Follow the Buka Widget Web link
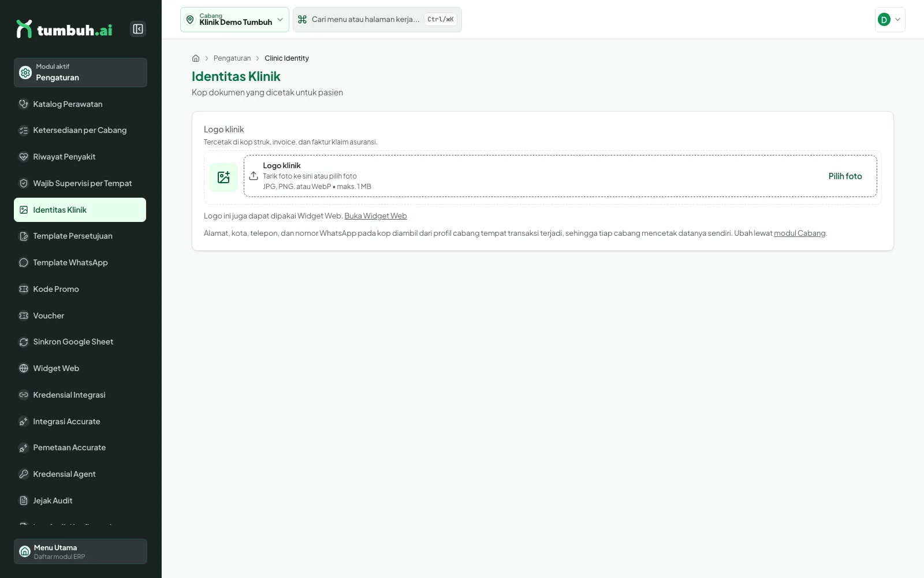The width and height of the screenshot is (924, 578). (376, 216)
